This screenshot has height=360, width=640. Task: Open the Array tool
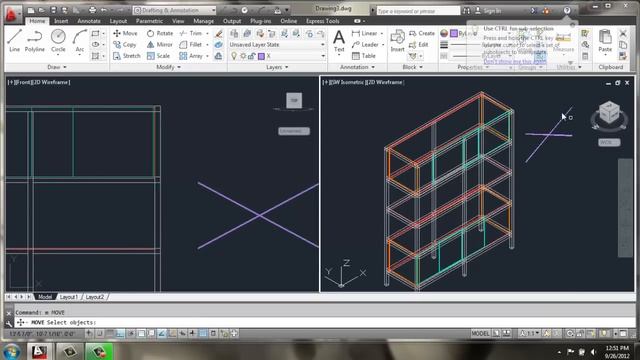pyautogui.click(x=191, y=56)
